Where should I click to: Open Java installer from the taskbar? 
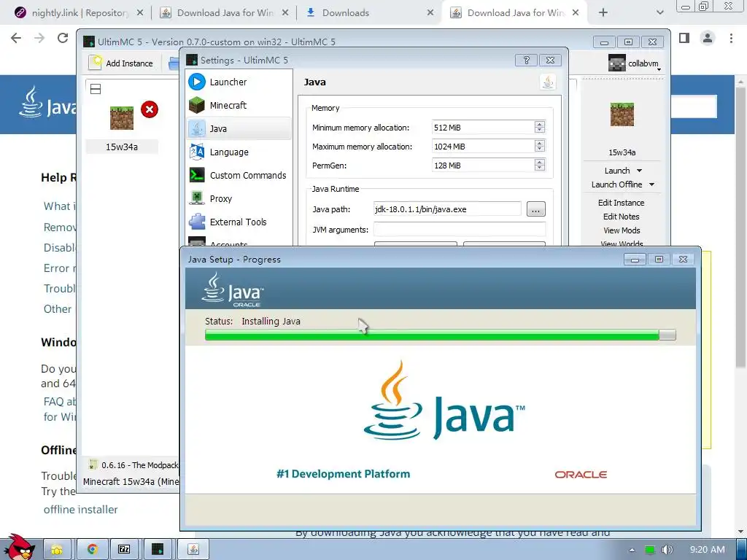(193, 550)
